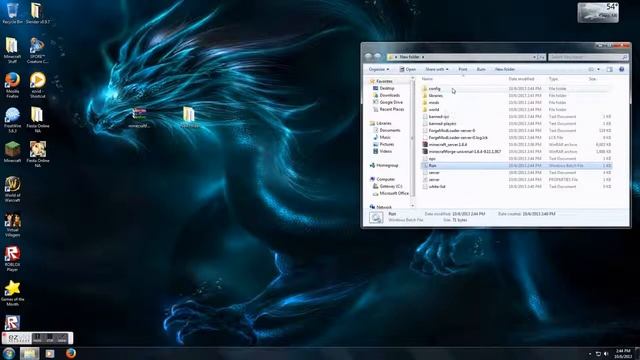
Task: Open the Share with dropdown menu
Action: (436, 69)
